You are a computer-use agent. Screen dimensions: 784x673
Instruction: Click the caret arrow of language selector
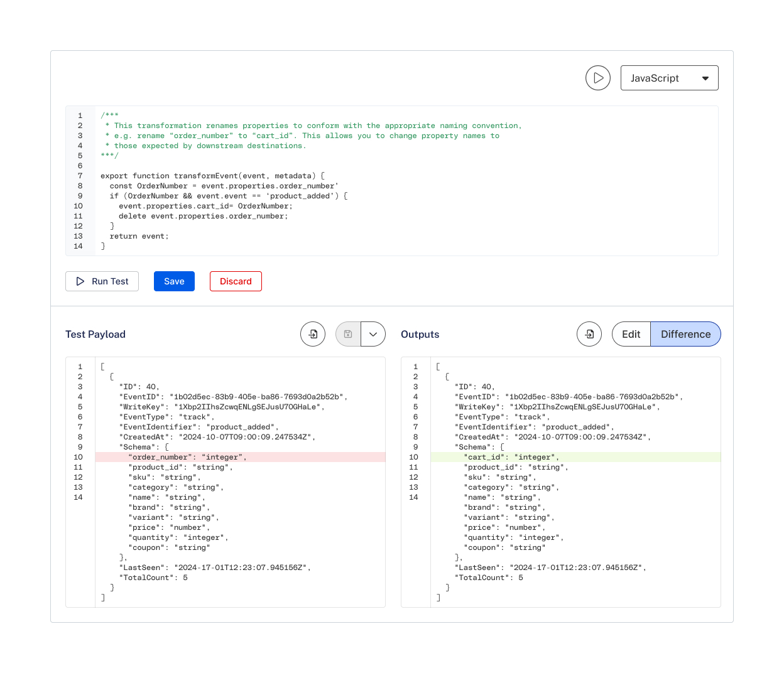[x=705, y=78]
